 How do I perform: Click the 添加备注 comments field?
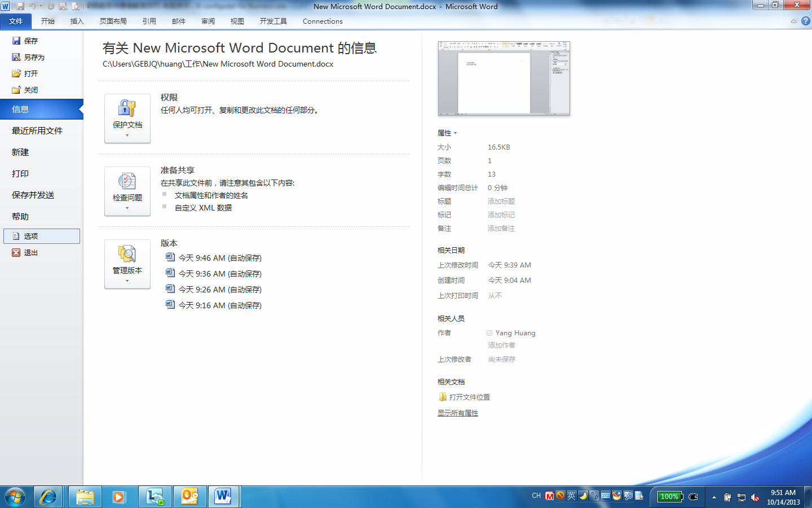pos(501,229)
